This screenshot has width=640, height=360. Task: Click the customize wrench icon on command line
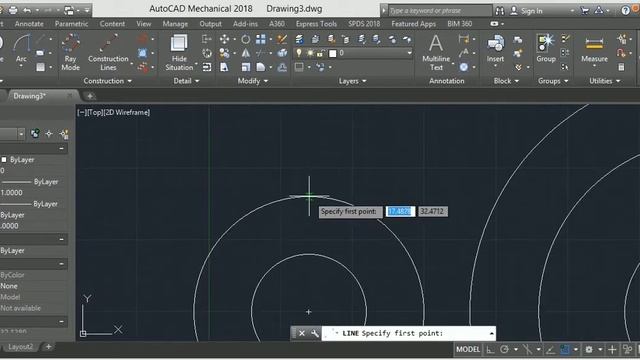314,333
